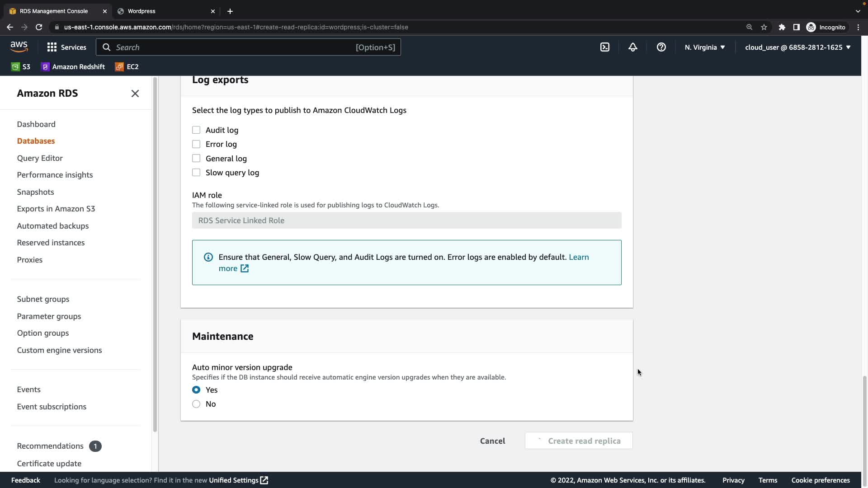Select No for auto minor version upgrade
Screen dimensions: 868x488
coord(196,404)
